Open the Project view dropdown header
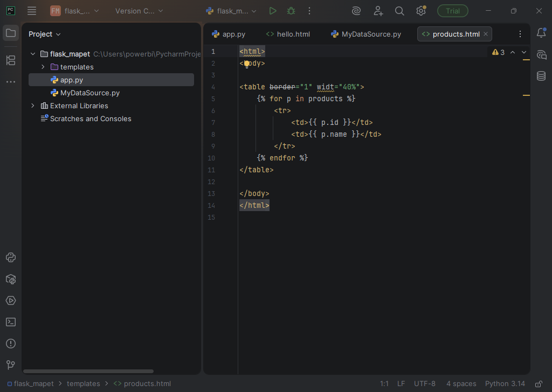 pyautogui.click(x=45, y=34)
